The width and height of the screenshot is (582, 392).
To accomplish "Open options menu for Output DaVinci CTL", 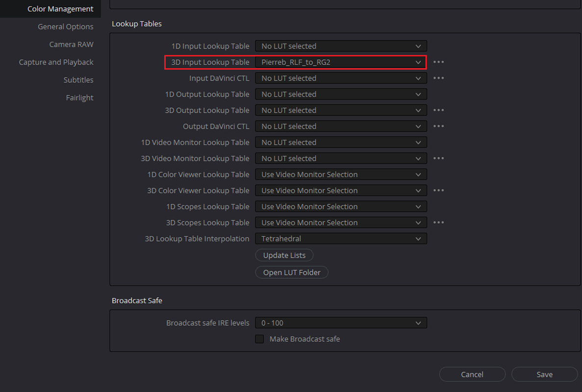I will [438, 126].
